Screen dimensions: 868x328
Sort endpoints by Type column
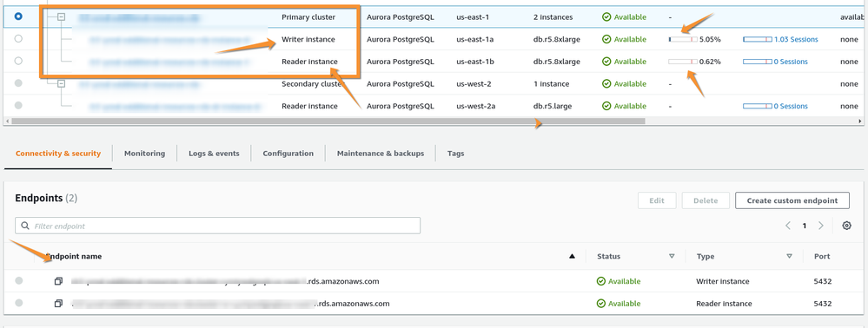click(x=789, y=256)
